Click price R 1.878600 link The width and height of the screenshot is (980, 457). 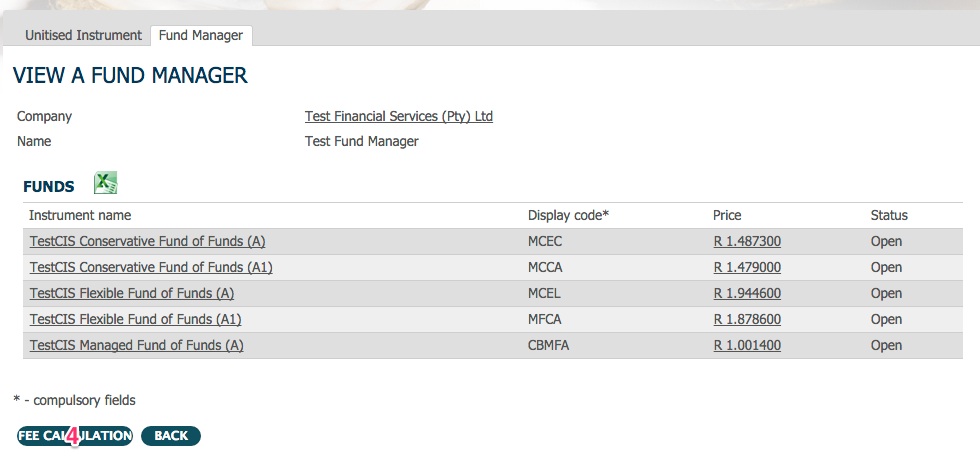747,319
